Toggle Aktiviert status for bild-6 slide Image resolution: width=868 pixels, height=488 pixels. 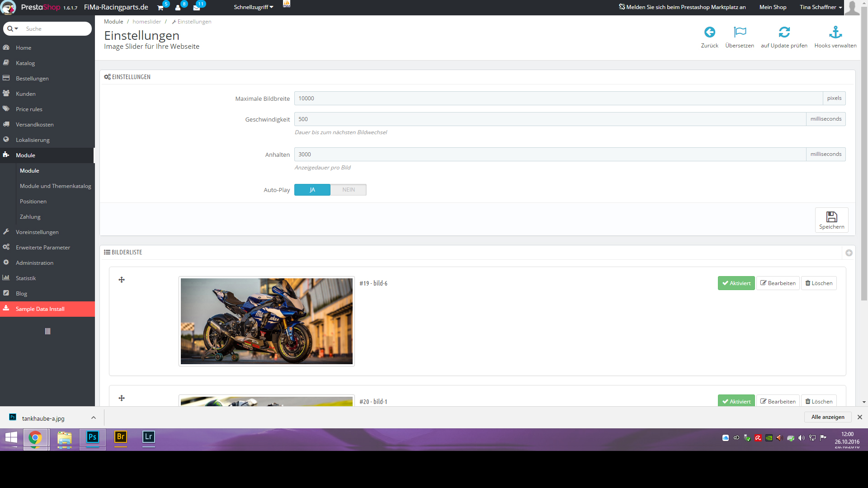[x=736, y=283]
